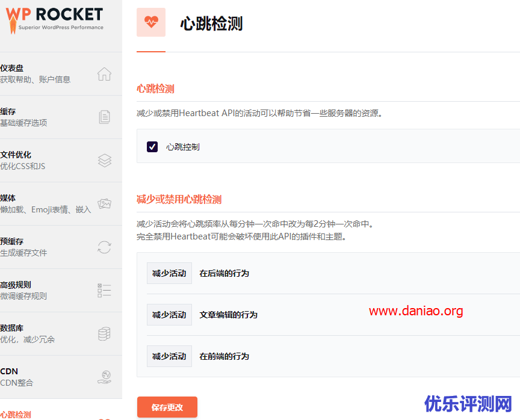
Task: Open the 高级规则 menu item
Action: pos(61,291)
